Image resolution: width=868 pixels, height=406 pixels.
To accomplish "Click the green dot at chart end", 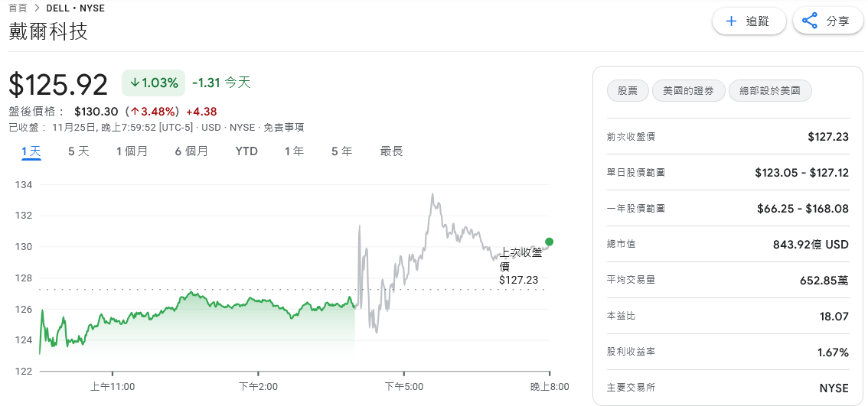I will click(x=549, y=242).
